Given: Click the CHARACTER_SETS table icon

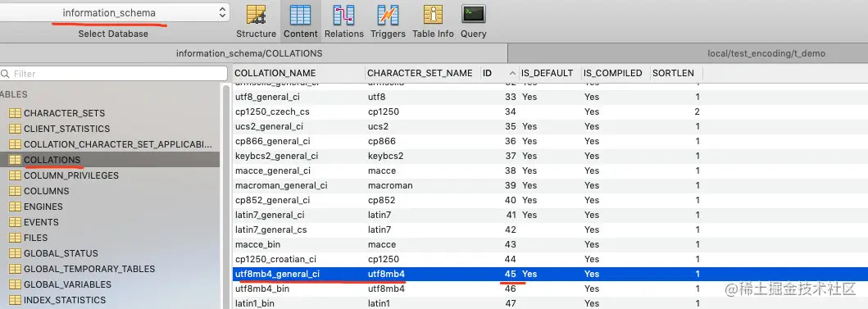Looking at the screenshot, I should (15, 113).
